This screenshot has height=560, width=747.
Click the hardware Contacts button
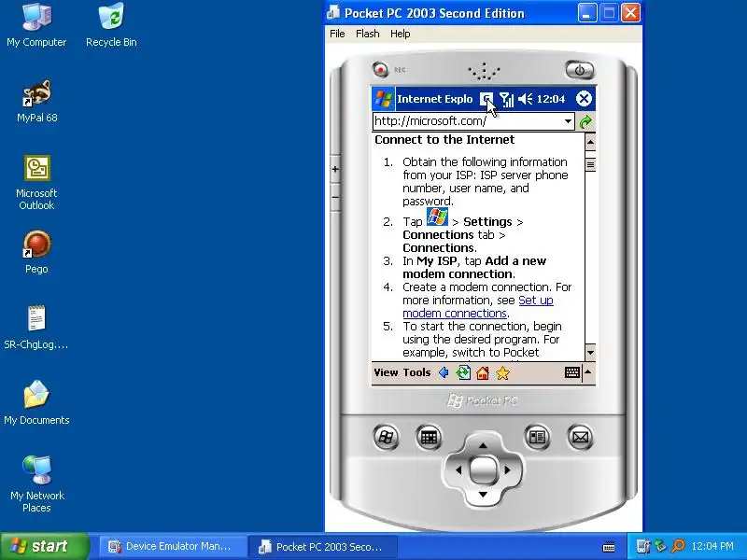(537, 437)
